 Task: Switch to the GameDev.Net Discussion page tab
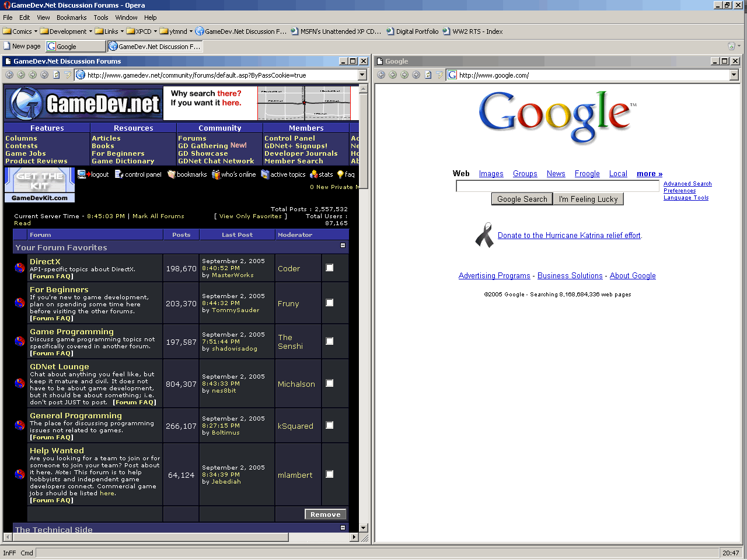point(155,46)
